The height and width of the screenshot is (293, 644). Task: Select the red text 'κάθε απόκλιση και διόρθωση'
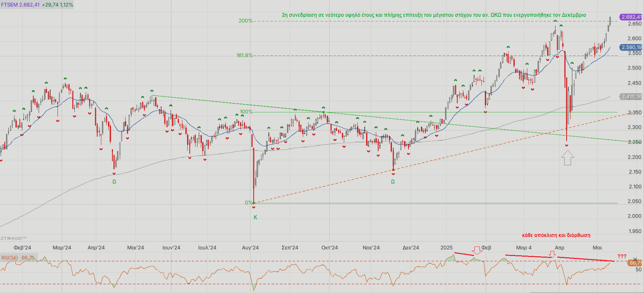pos(556,235)
